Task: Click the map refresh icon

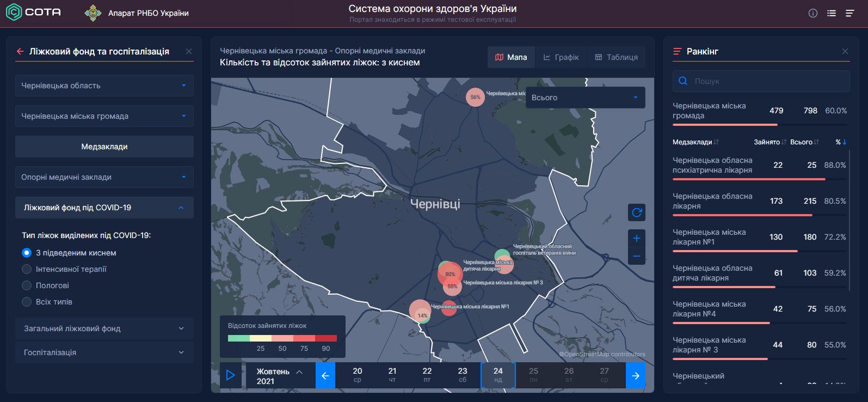Action: coord(637,212)
